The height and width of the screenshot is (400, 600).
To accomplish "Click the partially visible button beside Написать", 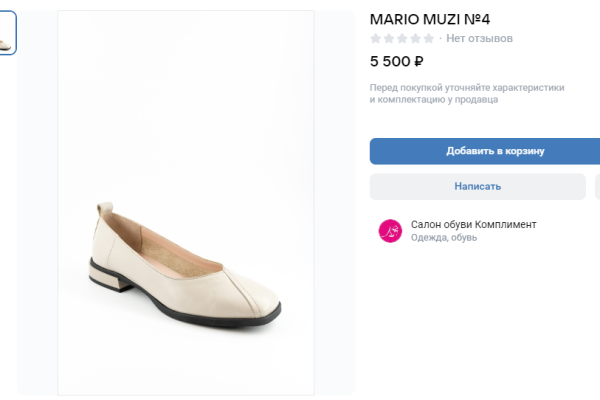I will pos(597,186).
